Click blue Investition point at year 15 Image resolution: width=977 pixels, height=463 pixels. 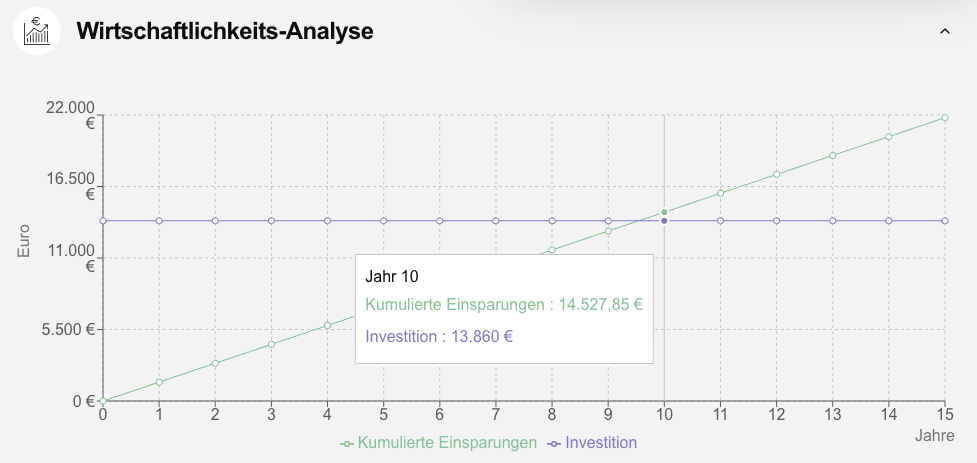click(x=945, y=220)
